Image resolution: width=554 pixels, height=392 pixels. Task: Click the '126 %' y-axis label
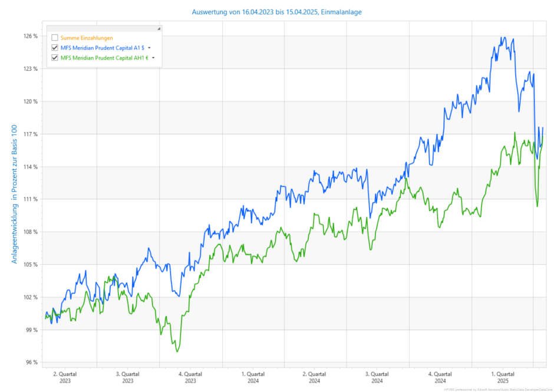pyautogui.click(x=30, y=36)
